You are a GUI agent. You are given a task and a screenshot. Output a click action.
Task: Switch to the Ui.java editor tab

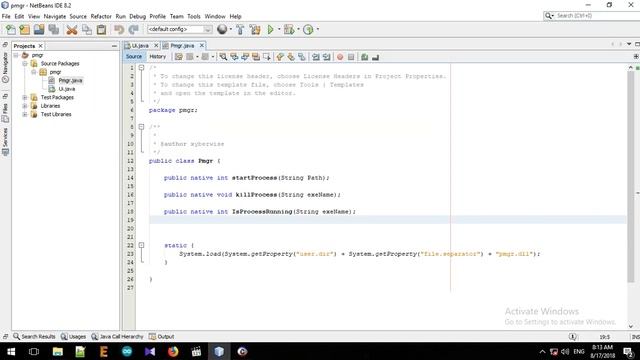tap(140, 46)
